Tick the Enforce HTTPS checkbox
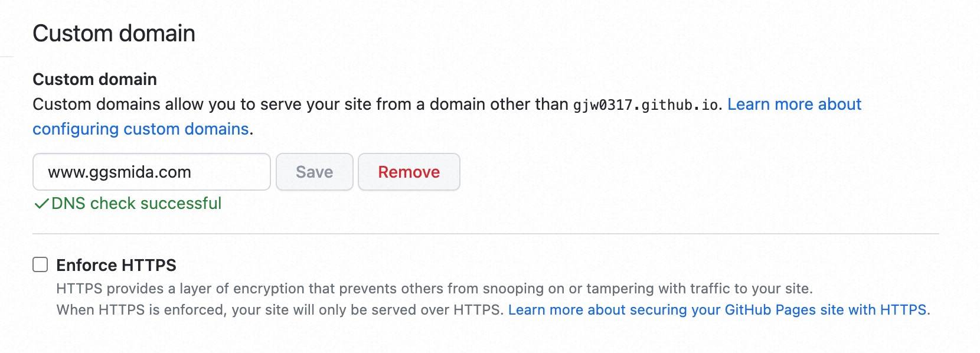This screenshot has width=980, height=353. 40,265
